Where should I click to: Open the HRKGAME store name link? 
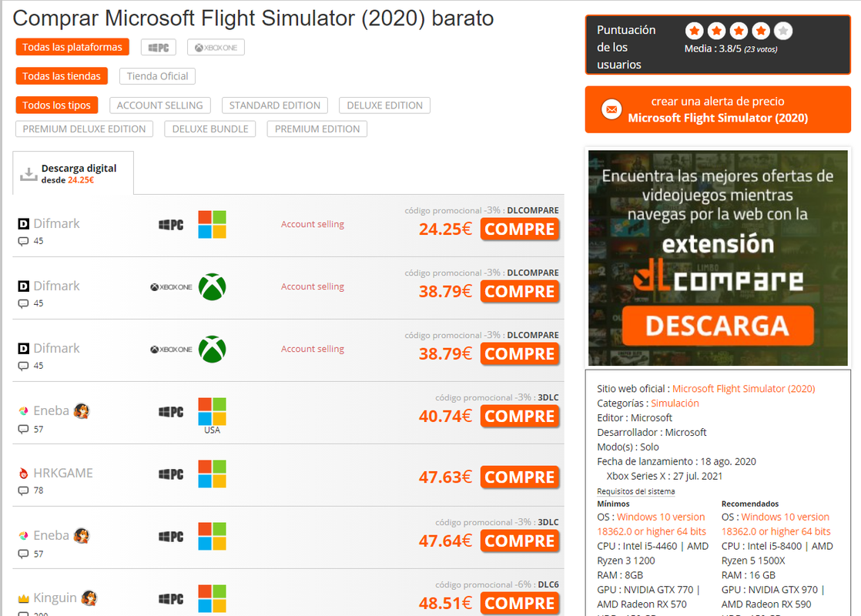63,473
